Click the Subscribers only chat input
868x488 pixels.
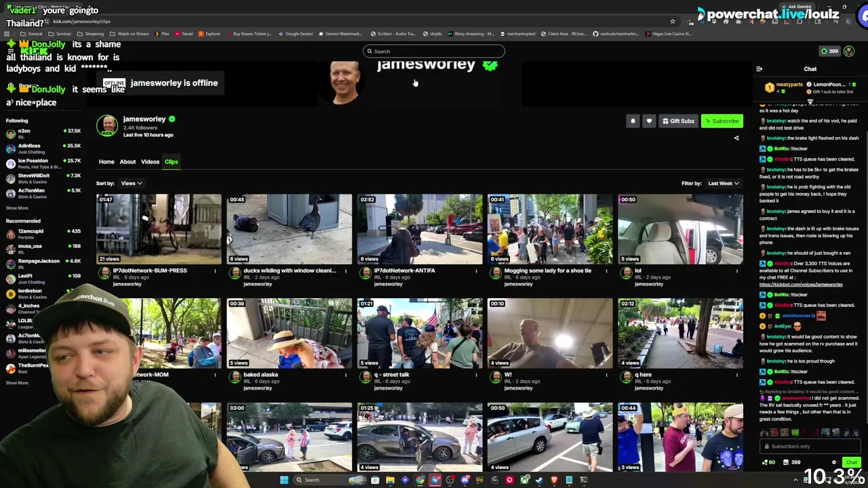click(x=810, y=447)
